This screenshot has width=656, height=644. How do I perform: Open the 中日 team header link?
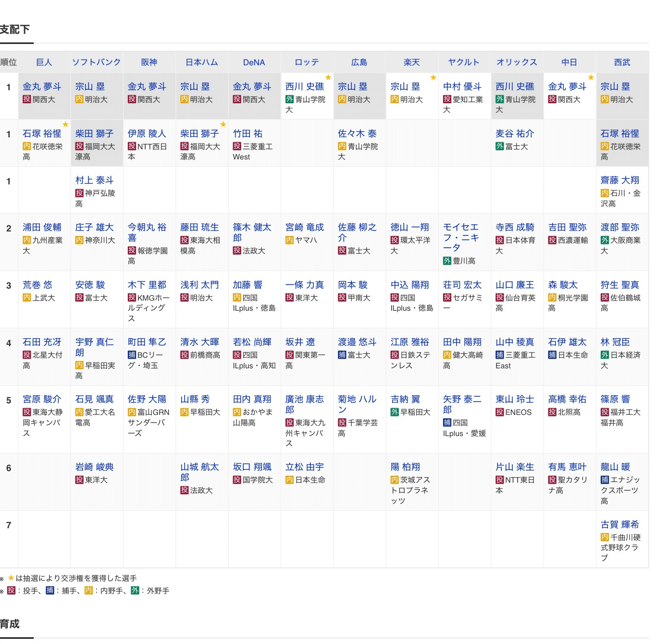click(569, 62)
